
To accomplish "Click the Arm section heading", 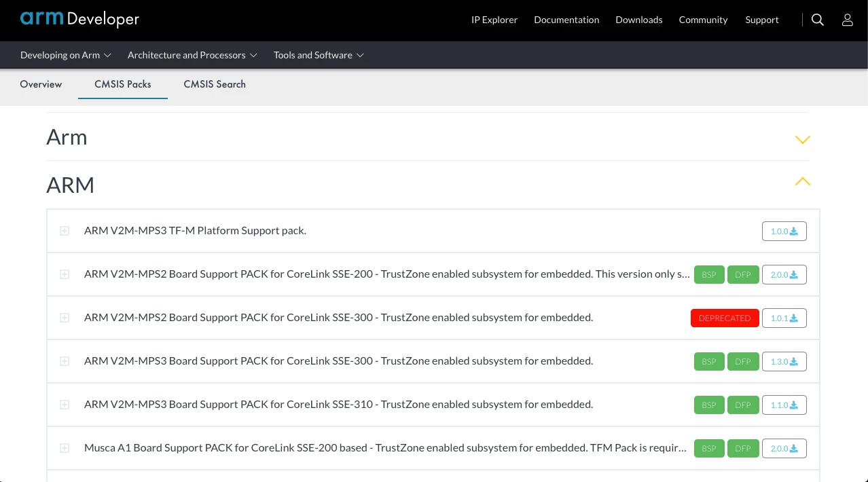I will pos(67,137).
